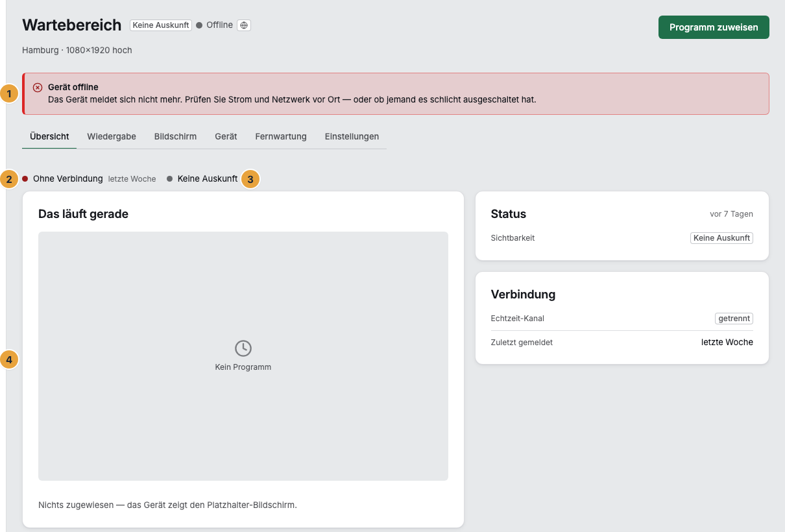The height and width of the screenshot is (532, 785).
Task: Click the alert message about Strom und Netzwerk
Action: pos(292,100)
